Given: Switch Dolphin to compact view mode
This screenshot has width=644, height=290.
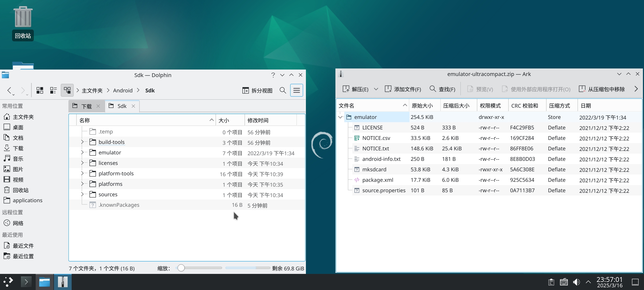Looking at the screenshot, I should point(53,90).
